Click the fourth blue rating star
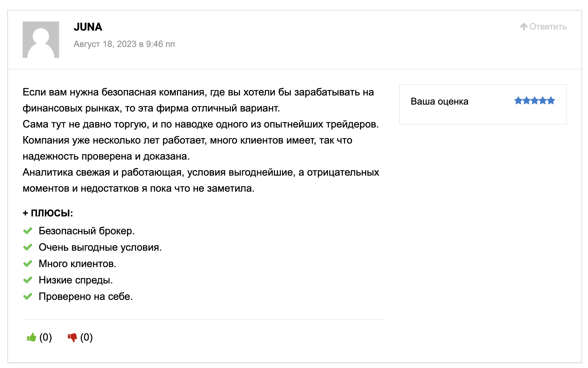This screenshot has height=368, width=588. (x=543, y=101)
